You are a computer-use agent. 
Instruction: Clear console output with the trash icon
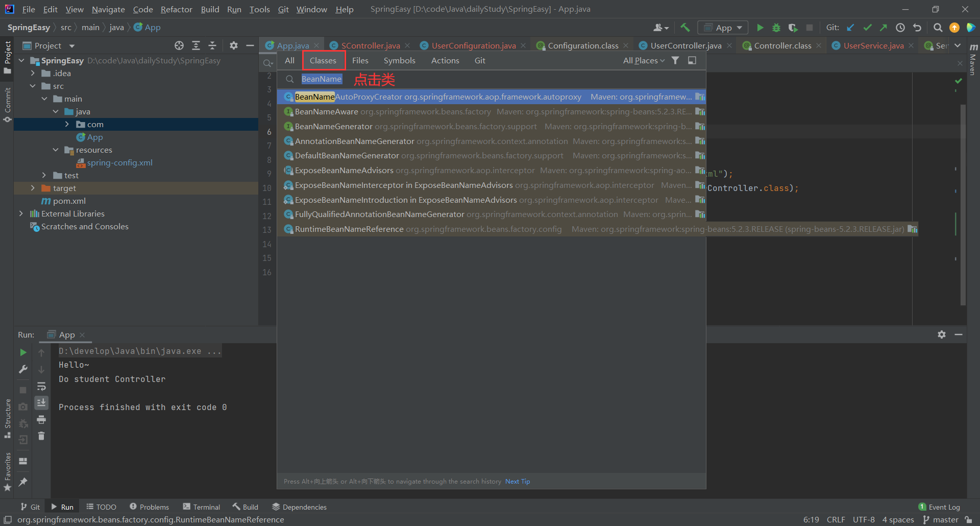pyautogui.click(x=41, y=436)
